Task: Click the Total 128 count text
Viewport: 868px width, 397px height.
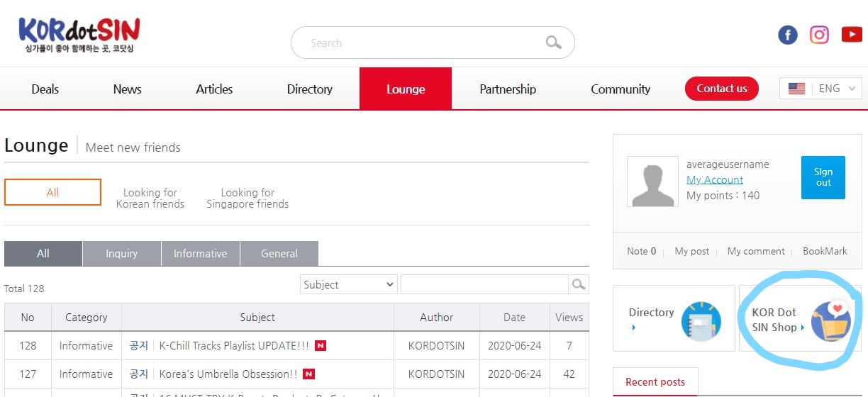Action: (x=24, y=289)
